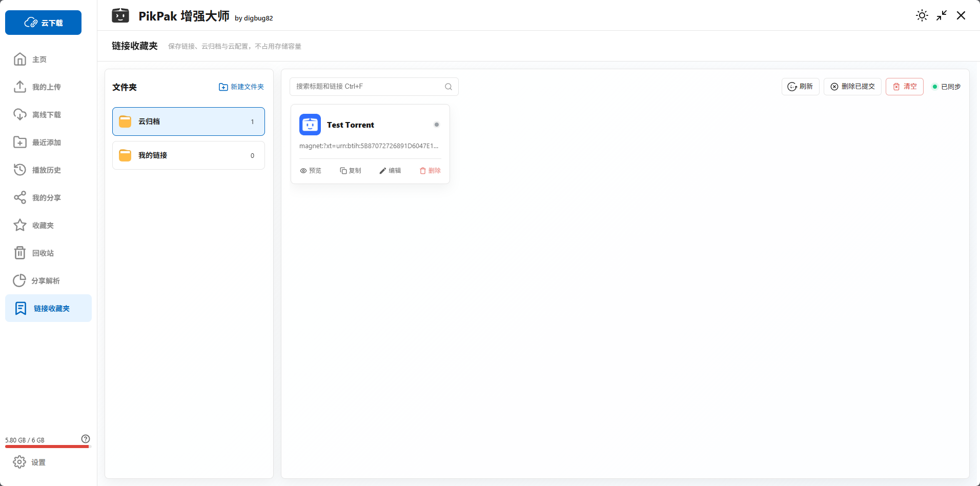Click the trash can icon for 回收站
980x486 pixels.
(20, 253)
